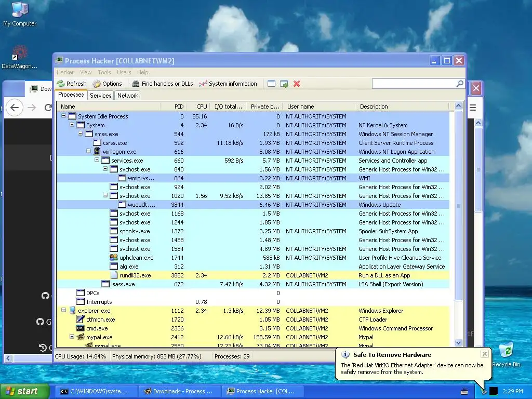Screen dimensions: 532x399
Task: Click the uphclean.exe process icon
Action: click(114, 258)
